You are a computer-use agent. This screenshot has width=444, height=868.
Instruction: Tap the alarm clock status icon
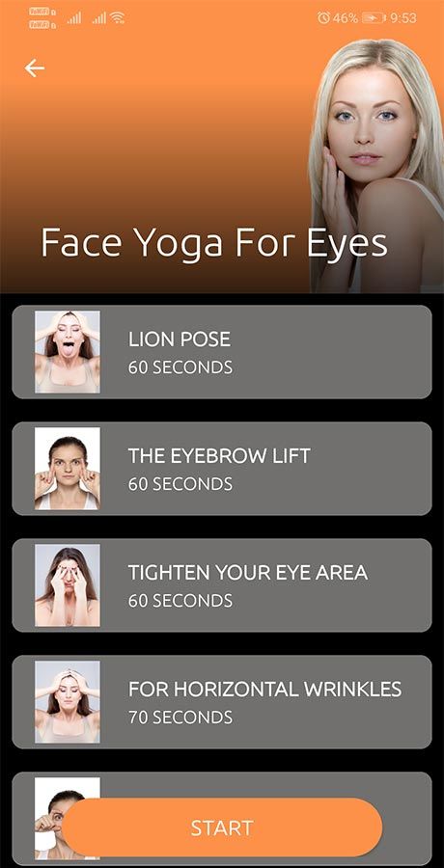coord(323,17)
